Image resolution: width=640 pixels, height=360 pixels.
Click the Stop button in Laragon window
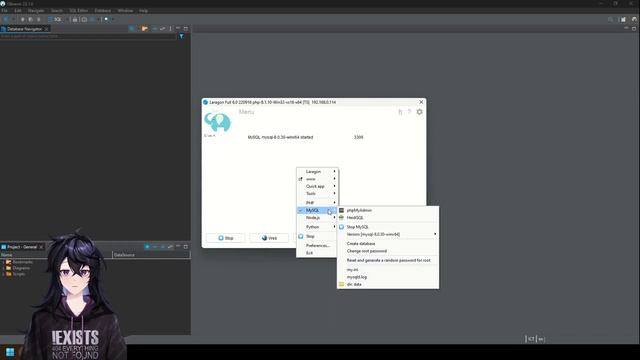tap(226, 238)
